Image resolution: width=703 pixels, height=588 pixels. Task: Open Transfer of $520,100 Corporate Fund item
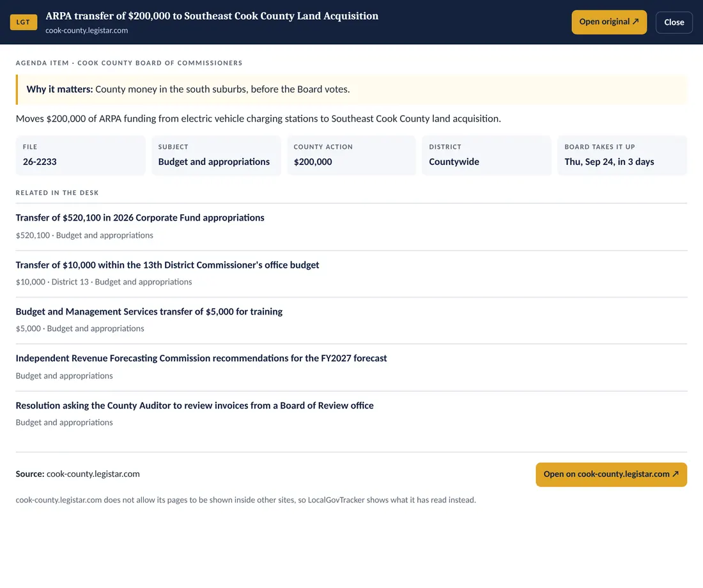(x=140, y=217)
